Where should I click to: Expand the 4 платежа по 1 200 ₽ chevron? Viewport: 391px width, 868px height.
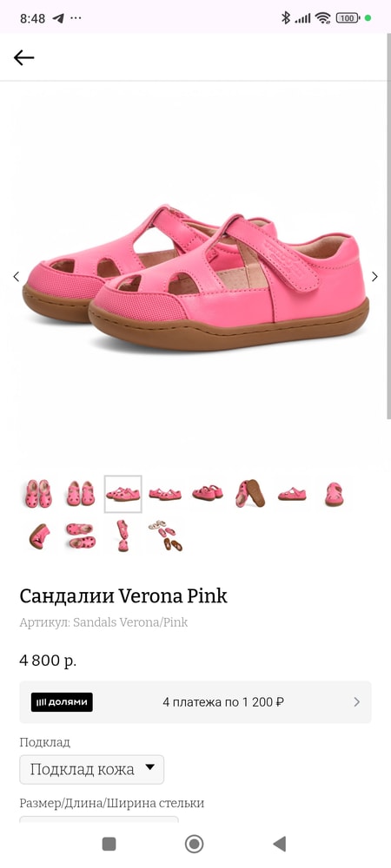click(356, 702)
